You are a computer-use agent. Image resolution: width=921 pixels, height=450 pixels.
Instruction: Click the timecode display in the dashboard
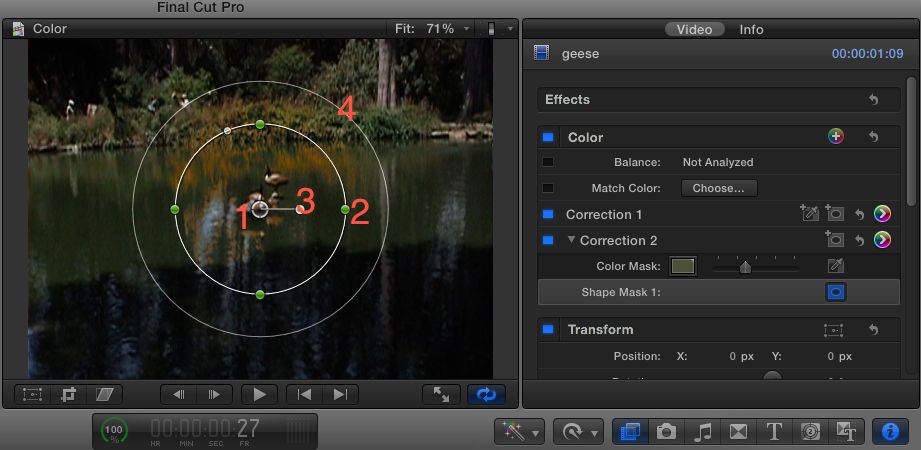point(204,430)
